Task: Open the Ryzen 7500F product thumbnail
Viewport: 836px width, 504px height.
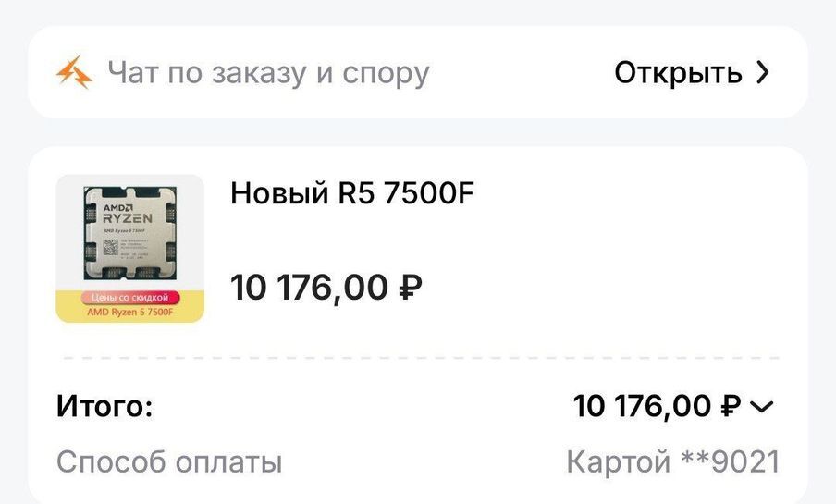Action: 130,249
